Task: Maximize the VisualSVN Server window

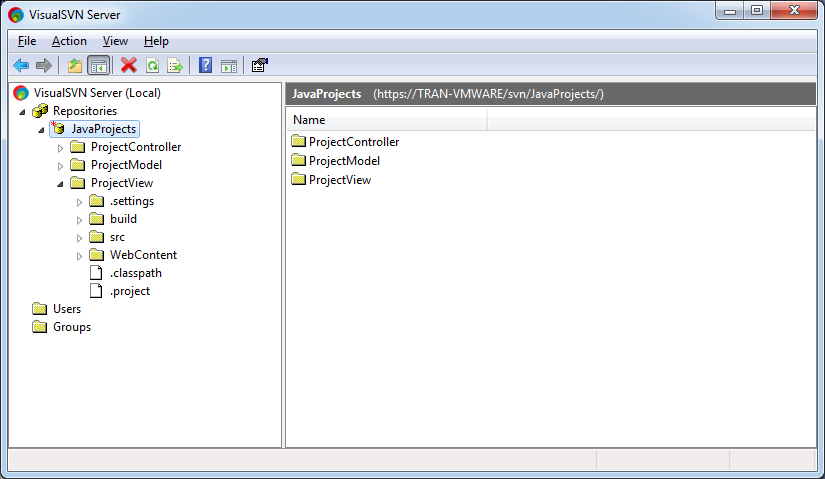Action: [x=757, y=11]
